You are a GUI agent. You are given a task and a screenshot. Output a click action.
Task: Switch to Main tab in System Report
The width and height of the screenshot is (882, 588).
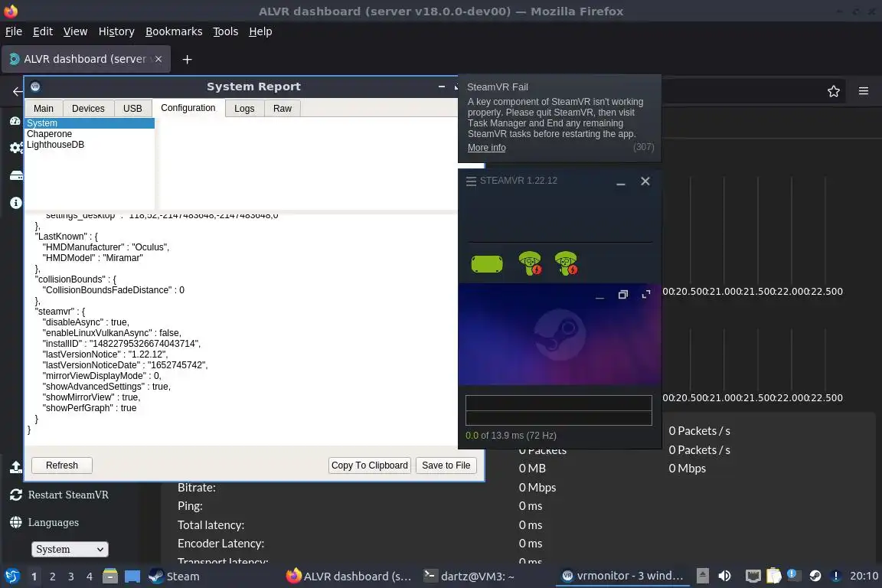[x=44, y=109]
